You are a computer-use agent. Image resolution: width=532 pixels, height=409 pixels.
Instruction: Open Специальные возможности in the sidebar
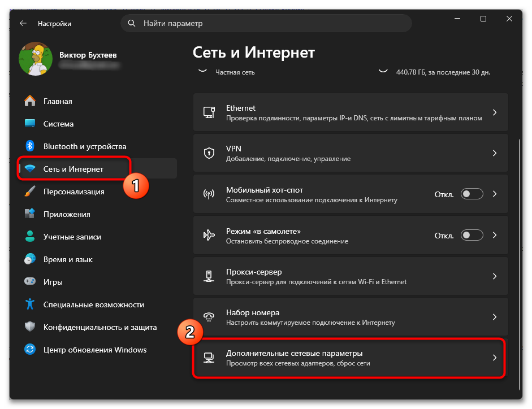click(x=98, y=304)
